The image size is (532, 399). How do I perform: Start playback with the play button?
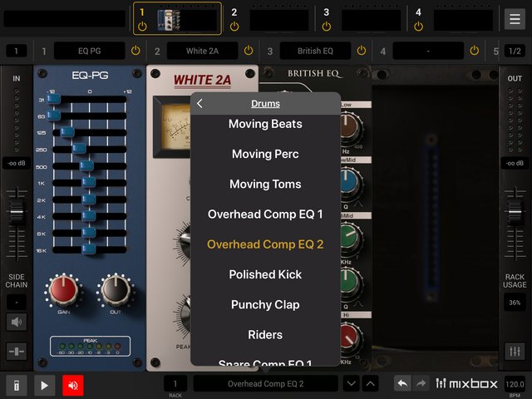[x=44, y=386]
